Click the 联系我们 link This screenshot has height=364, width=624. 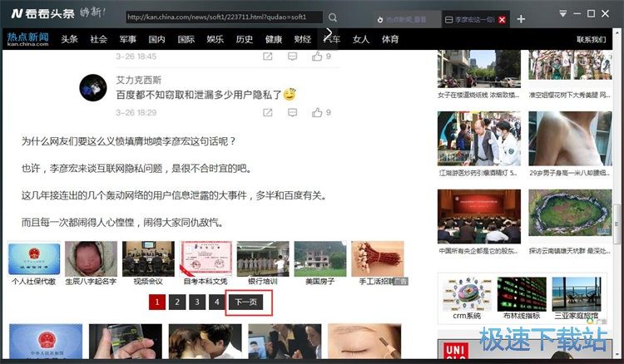click(592, 39)
